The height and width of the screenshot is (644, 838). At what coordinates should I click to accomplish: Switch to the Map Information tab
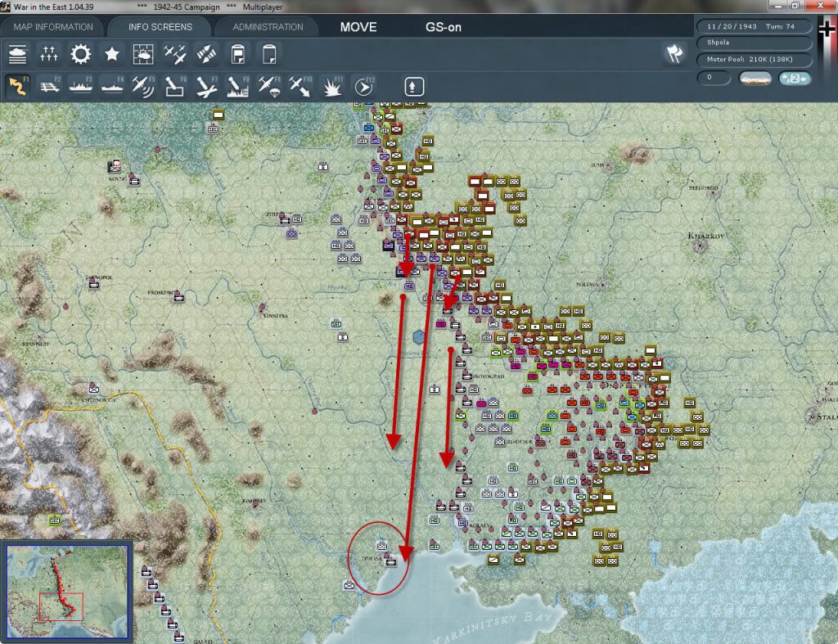point(53,27)
